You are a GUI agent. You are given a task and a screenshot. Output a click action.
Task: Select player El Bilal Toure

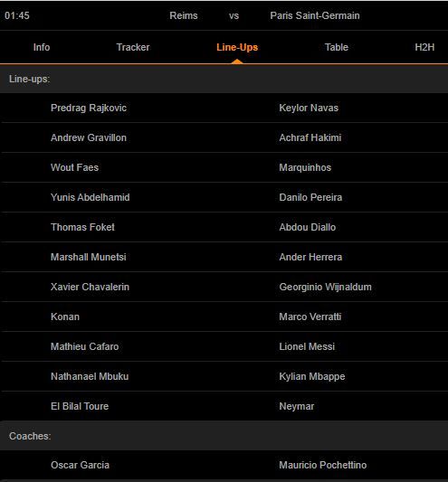[80, 406]
